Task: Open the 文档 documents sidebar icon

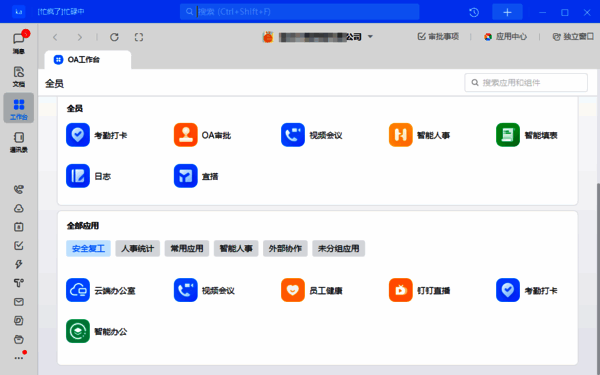Action: click(x=18, y=76)
